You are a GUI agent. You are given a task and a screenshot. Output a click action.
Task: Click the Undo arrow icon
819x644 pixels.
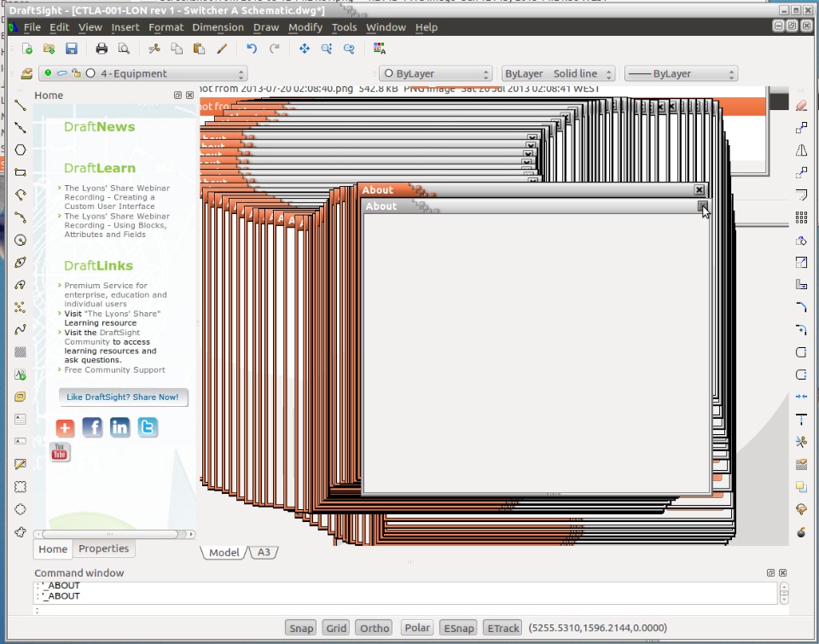252,49
